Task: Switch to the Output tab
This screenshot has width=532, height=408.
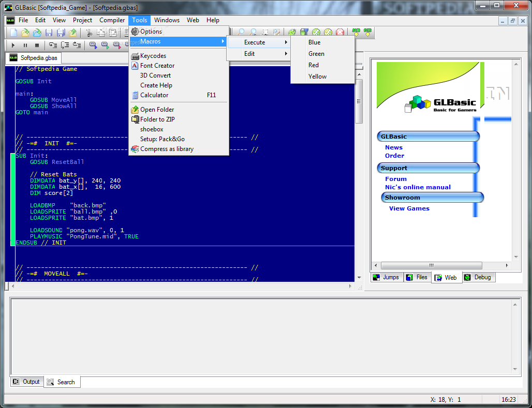Action: coord(26,382)
